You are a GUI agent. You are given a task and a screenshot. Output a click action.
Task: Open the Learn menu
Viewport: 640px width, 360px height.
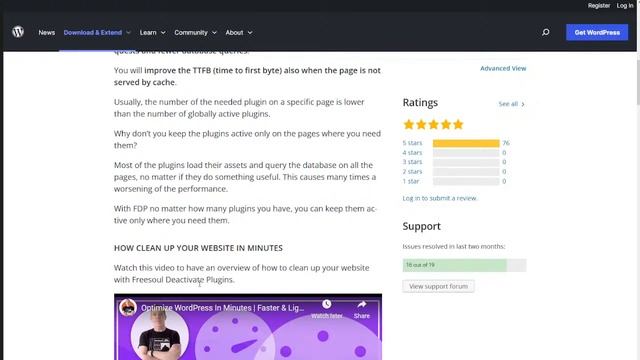click(148, 33)
